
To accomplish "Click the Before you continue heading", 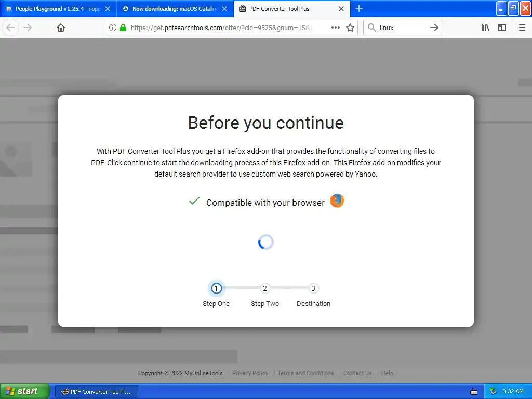I will (266, 123).
